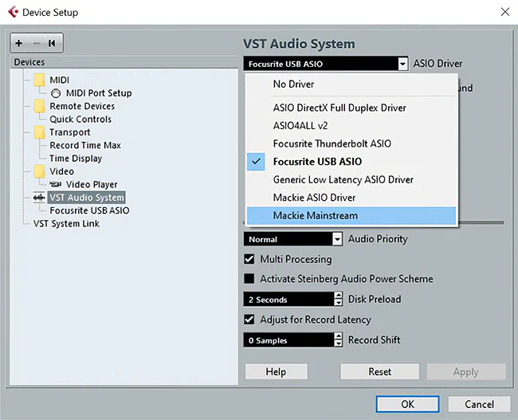Select Time Display tree item

click(x=76, y=159)
